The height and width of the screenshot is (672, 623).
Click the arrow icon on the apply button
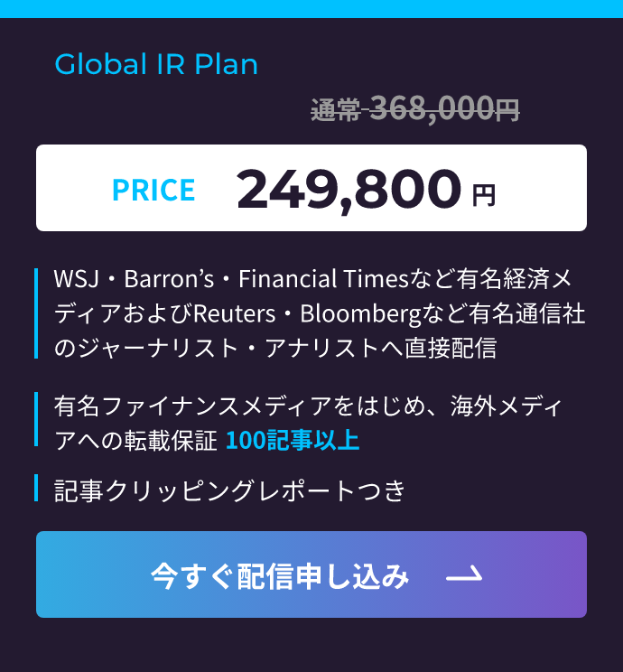coord(463,575)
